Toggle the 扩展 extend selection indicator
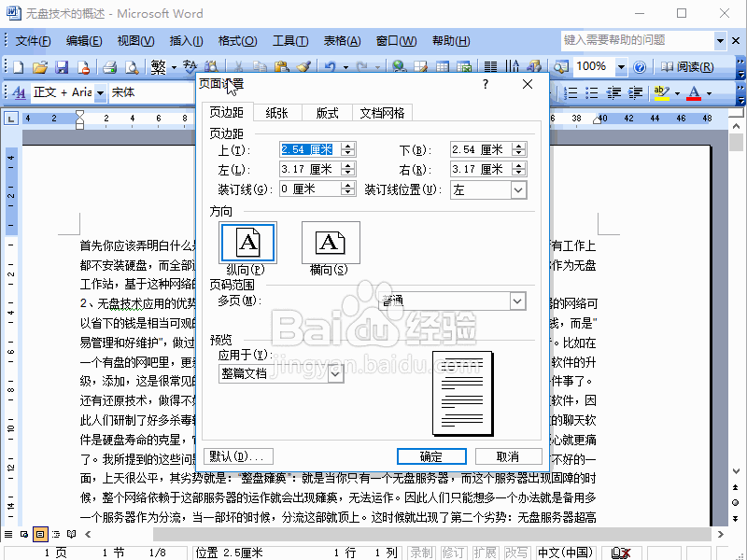 coord(485,553)
